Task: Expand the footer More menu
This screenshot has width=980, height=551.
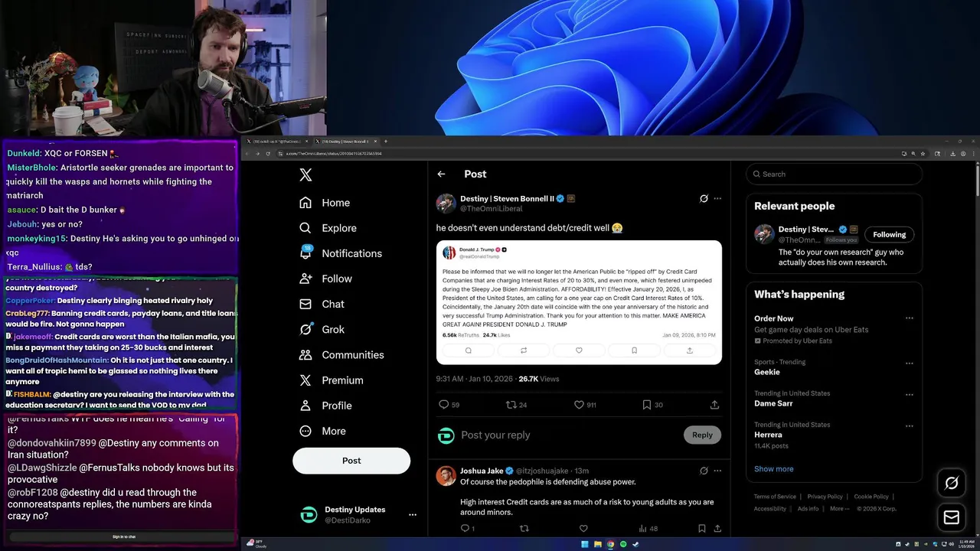Action: [839, 509]
